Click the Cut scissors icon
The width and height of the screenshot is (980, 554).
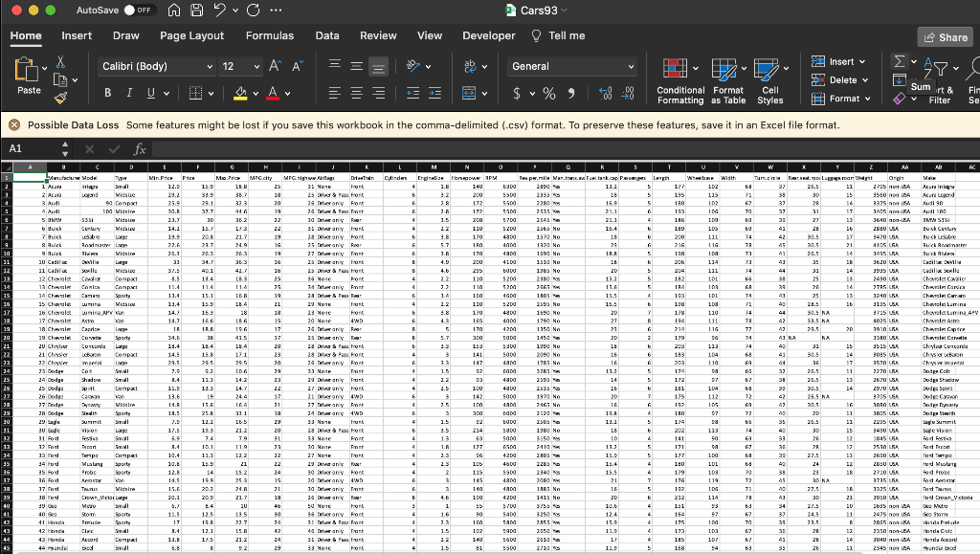click(60, 62)
